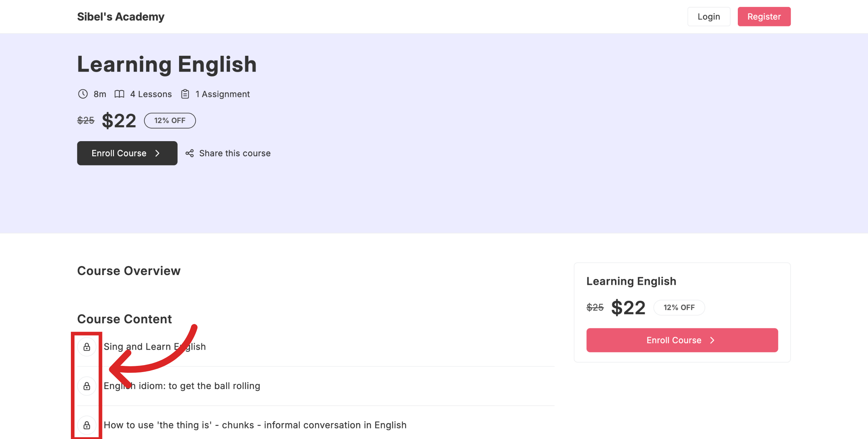Open the Login page
This screenshot has height=439, width=868.
(x=709, y=16)
